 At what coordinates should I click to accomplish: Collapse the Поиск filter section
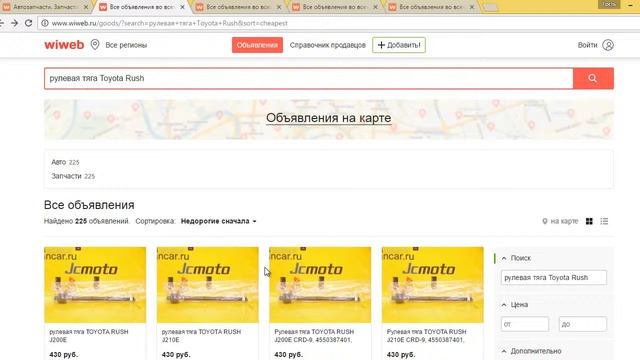(516, 258)
